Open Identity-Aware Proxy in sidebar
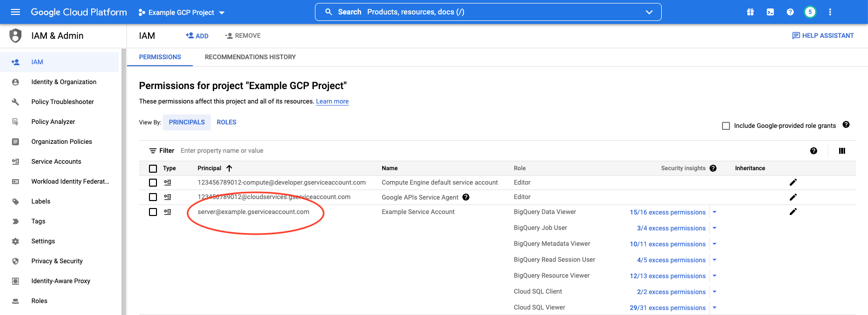Image resolution: width=868 pixels, height=315 pixels. tap(60, 281)
